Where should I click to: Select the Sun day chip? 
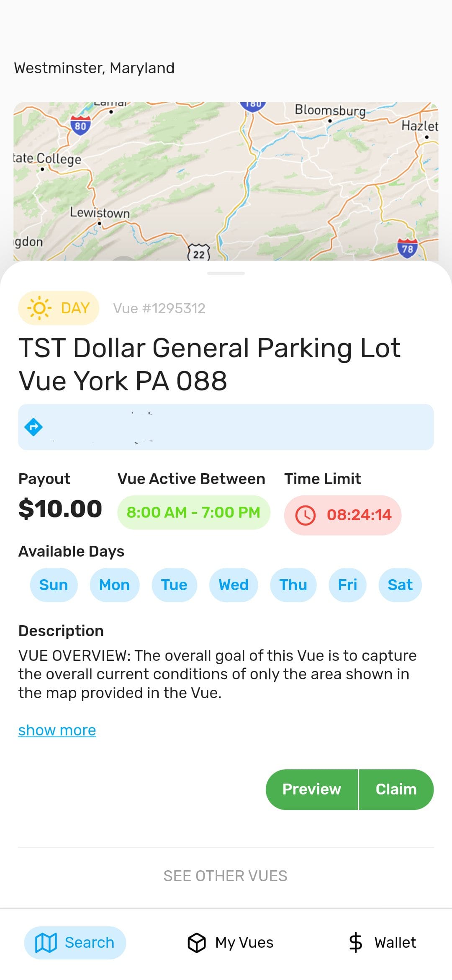pyautogui.click(x=54, y=585)
